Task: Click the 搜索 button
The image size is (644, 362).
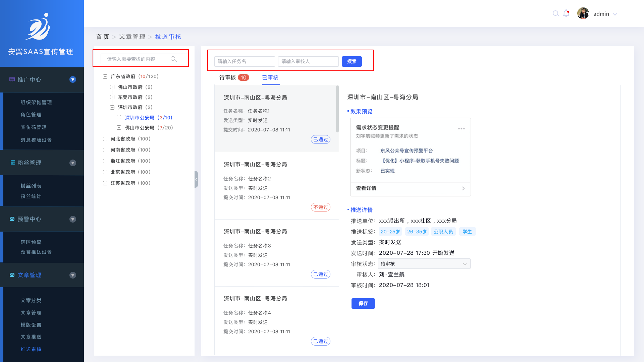Action: (352, 61)
